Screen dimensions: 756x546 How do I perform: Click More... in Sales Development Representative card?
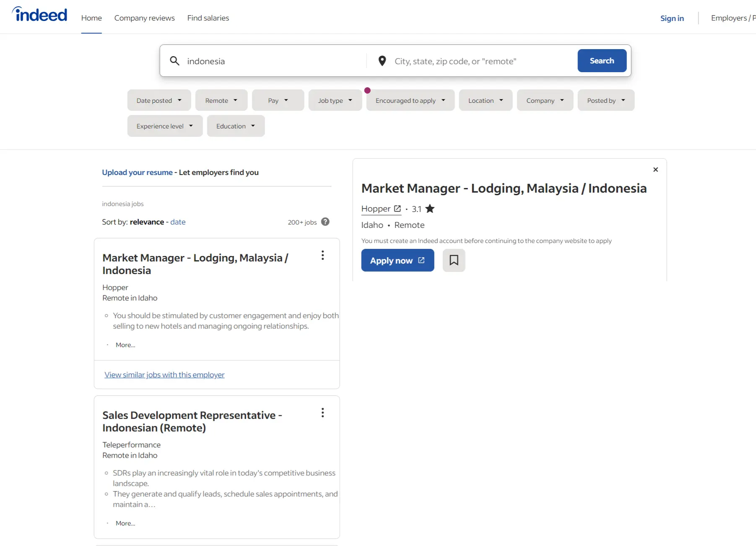click(x=125, y=523)
